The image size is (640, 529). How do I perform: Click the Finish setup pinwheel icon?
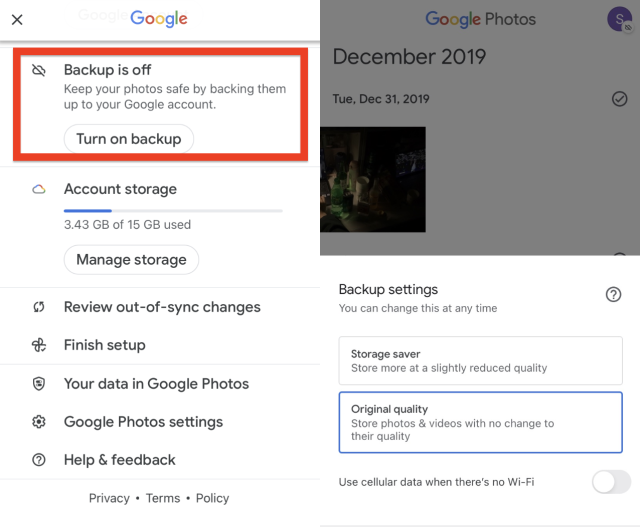point(39,345)
